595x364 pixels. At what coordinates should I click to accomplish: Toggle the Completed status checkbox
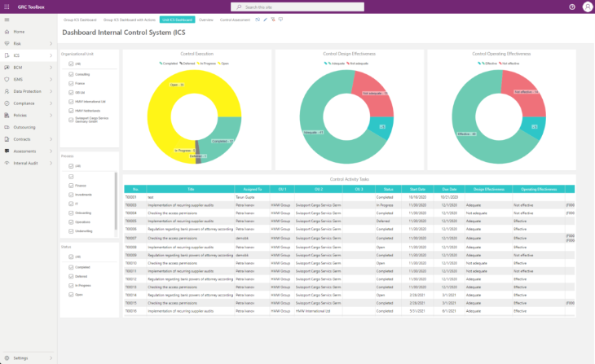71,267
